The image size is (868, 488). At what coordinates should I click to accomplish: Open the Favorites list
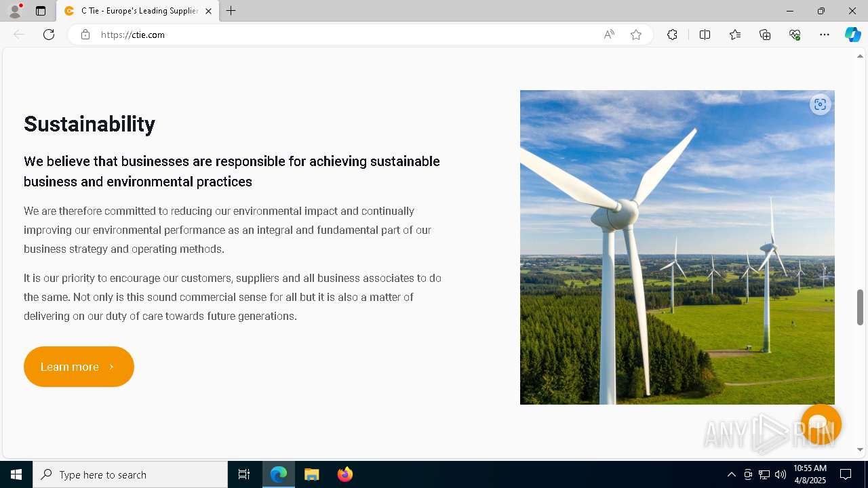[x=735, y=35]
